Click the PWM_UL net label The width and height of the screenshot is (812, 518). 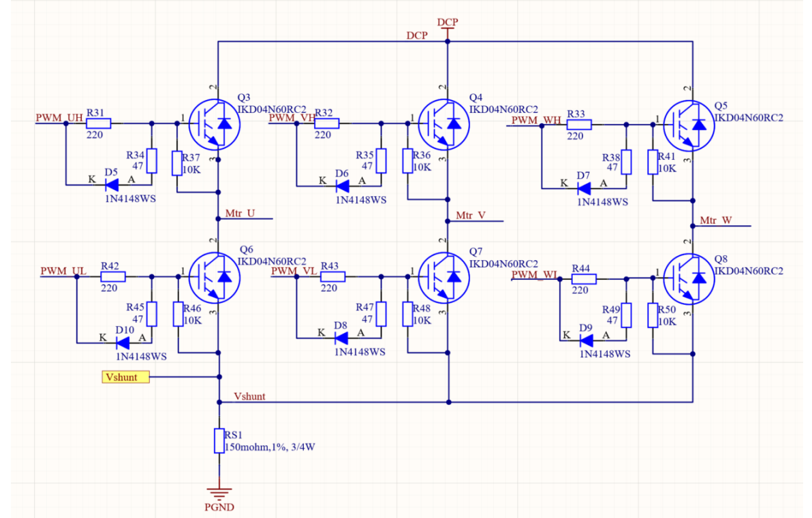(63, 271)
